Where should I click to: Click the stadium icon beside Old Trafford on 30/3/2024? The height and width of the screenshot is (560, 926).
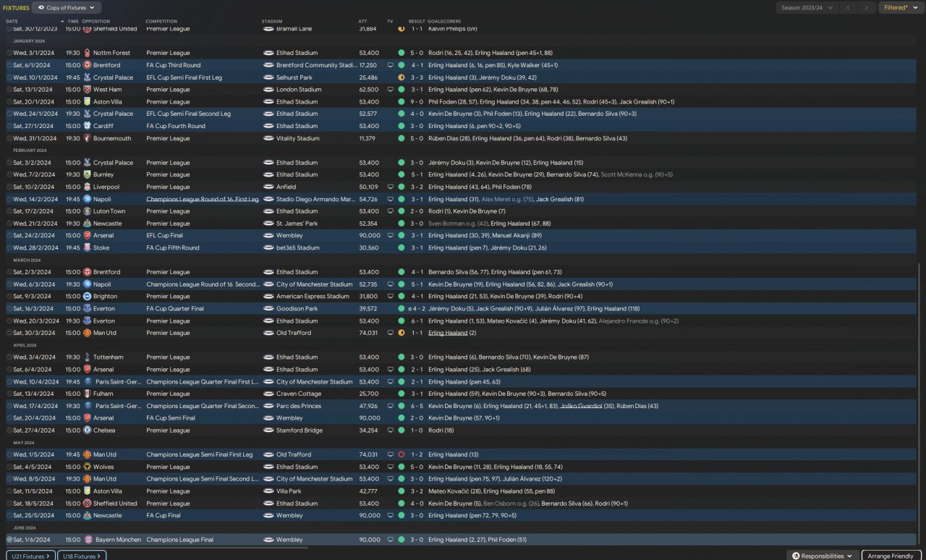pyautogui.click(x=268, y=333)
